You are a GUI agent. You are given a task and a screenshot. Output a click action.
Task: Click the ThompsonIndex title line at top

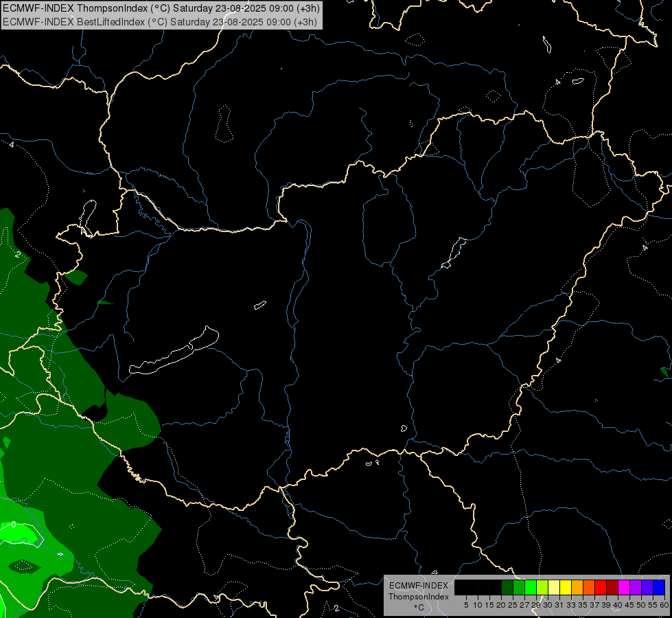pos(161,8)
